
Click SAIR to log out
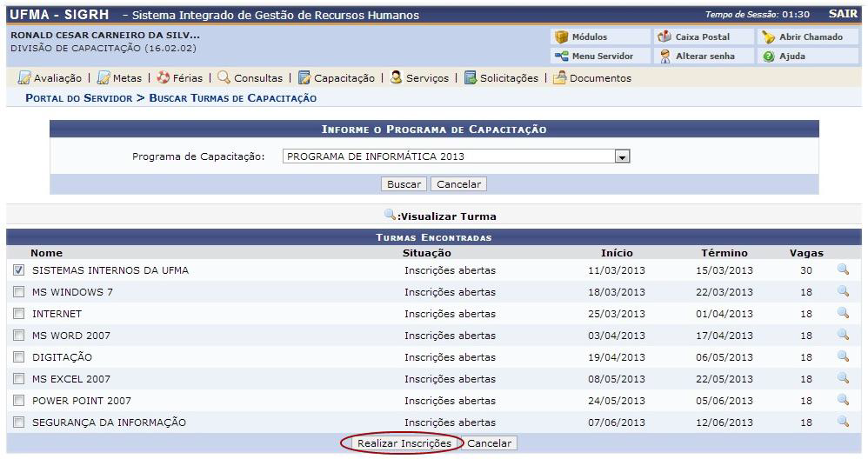(x=843, y=15)
